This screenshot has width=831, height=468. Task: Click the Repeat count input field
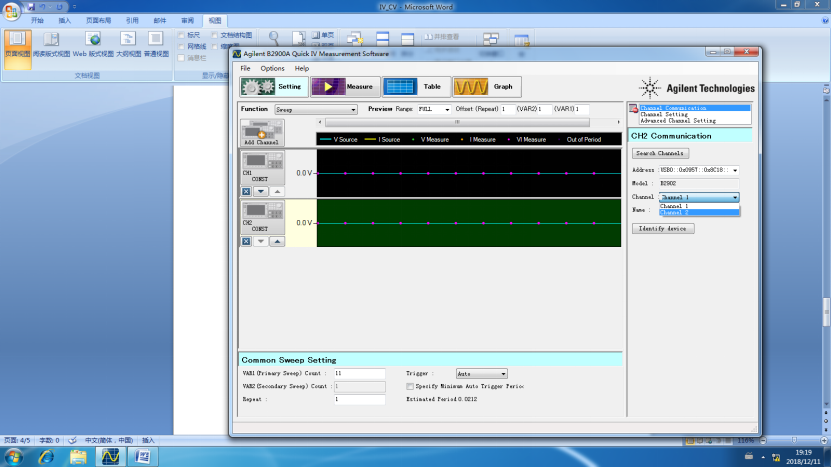tap(359, 399)
